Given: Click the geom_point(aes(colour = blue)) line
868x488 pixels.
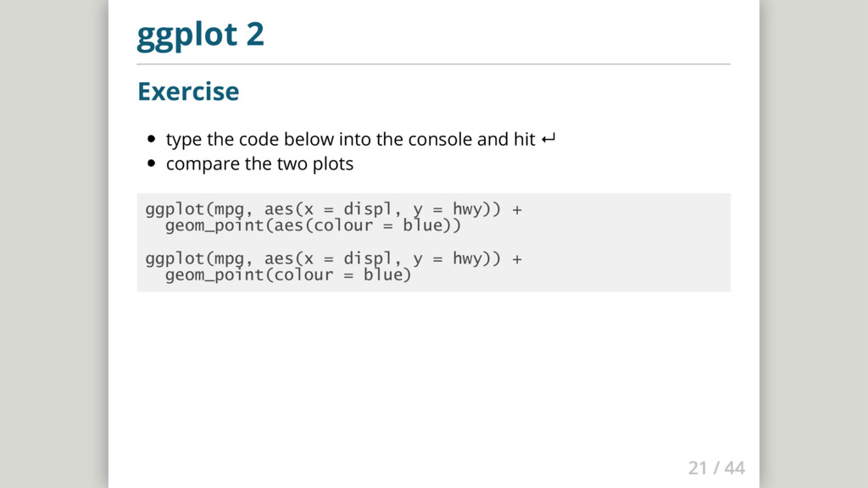Looking at the screenshot, I should click(x=313, y=225).
